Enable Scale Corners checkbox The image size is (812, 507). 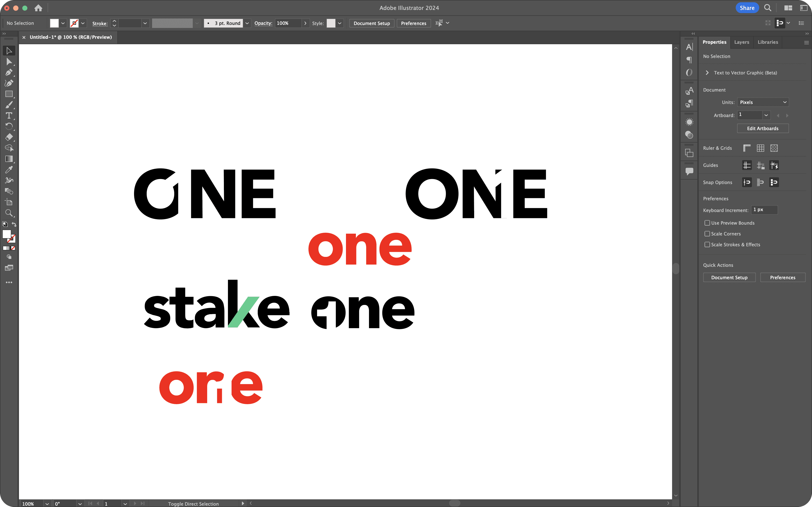click(707, 234)
